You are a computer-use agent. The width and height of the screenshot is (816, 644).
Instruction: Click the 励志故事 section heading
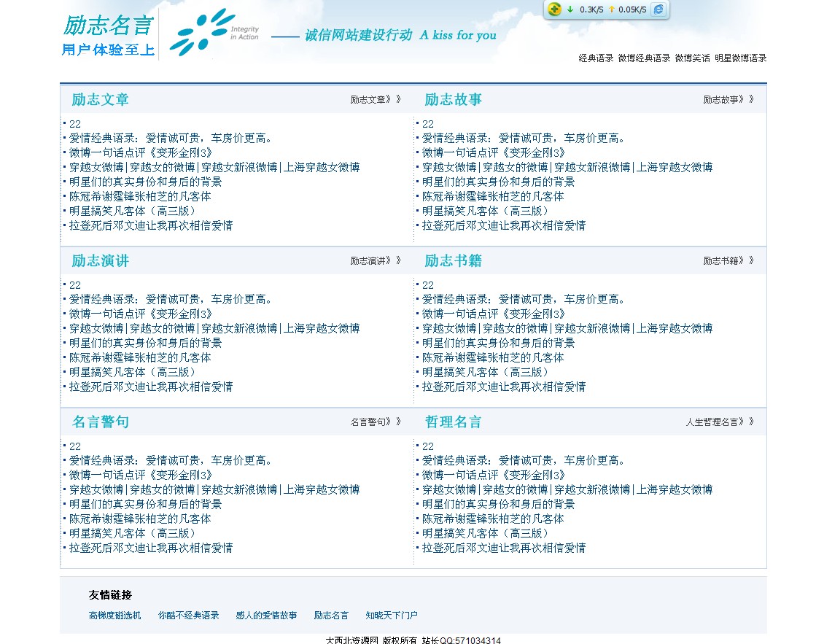(453, 99)
